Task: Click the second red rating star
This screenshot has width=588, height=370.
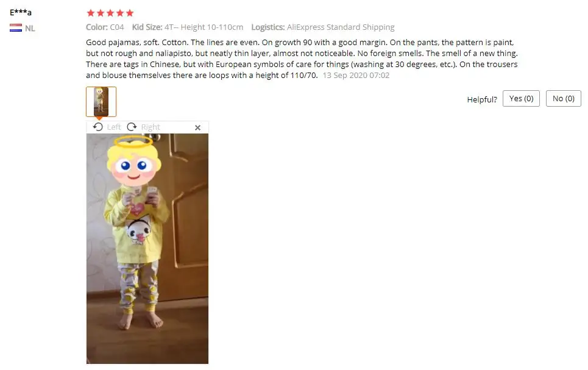Action: click(x=101, y=13)
